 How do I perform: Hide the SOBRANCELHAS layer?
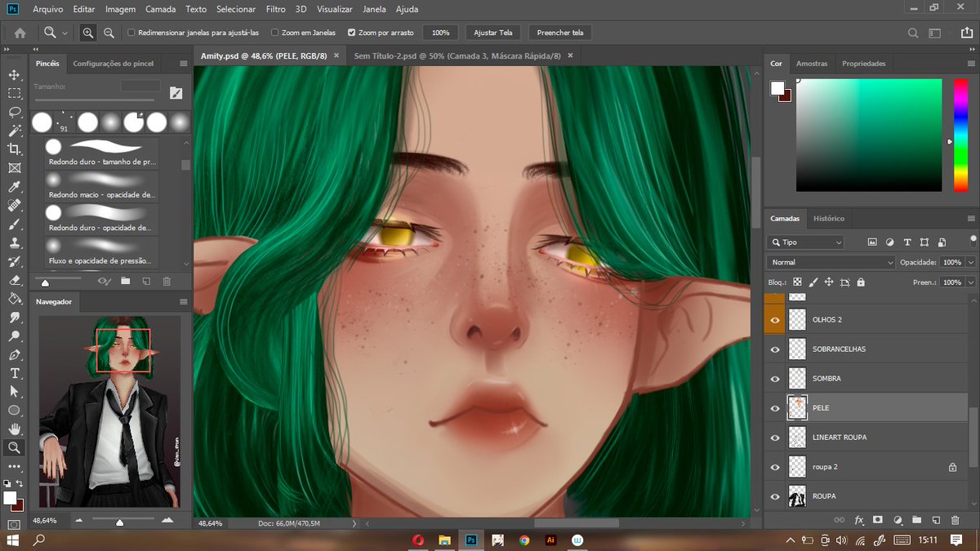click(x=775, y=349)
